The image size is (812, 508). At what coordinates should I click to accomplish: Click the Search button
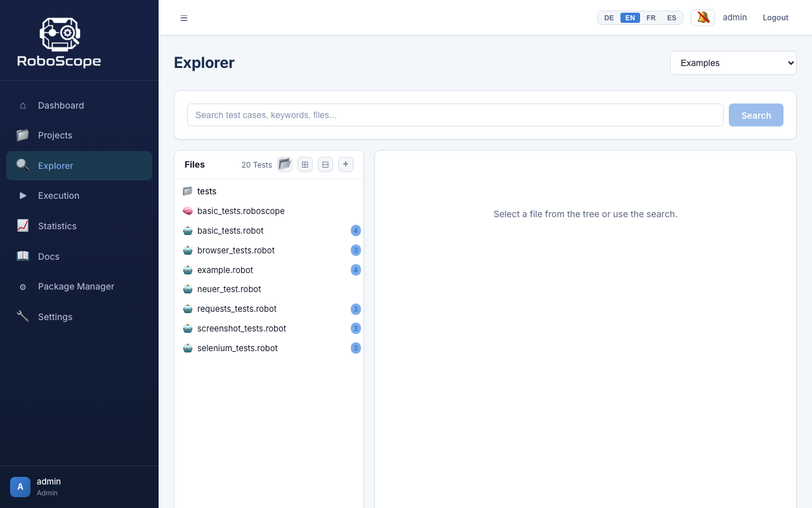pyautogui.click(x=756, y=115)
